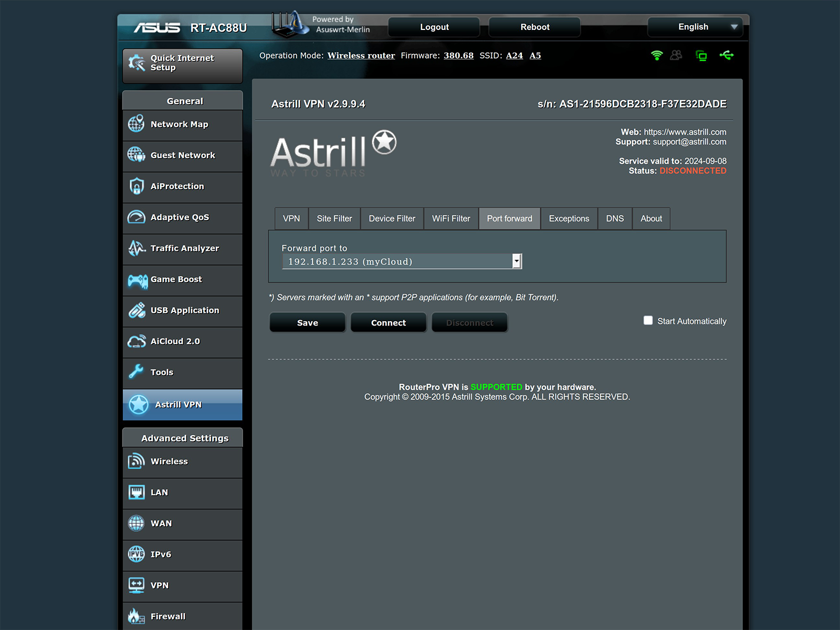This screenshot has height=630, width=840.
Task: Open AiProtection shield icon
Action: (x=136, y=186)
